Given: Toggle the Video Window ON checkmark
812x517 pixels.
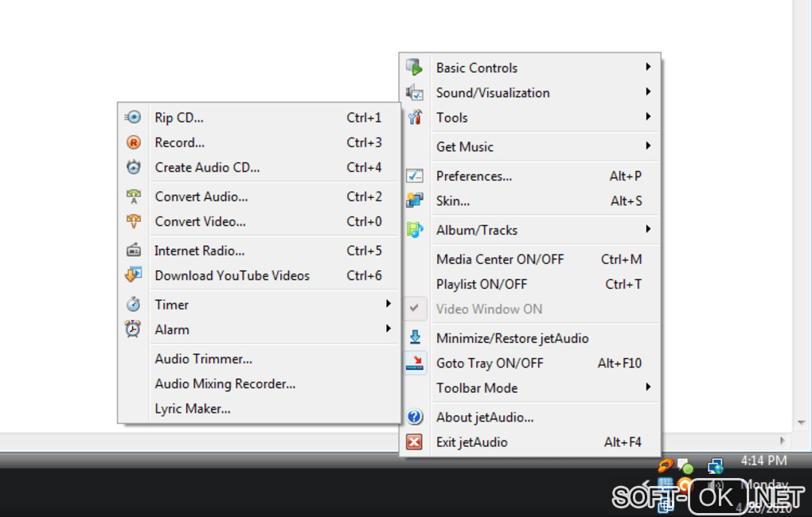Looking at the screenshot, I should (x=414, y=309).
